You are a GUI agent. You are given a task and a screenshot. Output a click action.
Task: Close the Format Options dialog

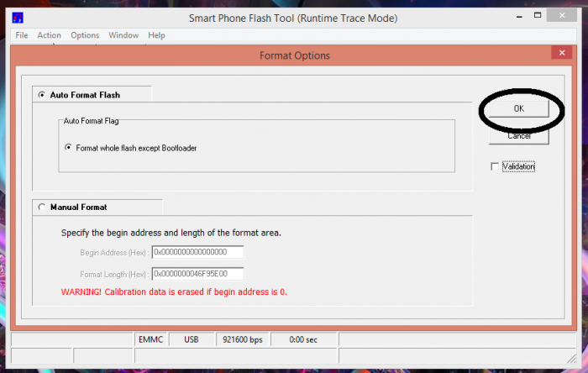(x=562, y=53)
